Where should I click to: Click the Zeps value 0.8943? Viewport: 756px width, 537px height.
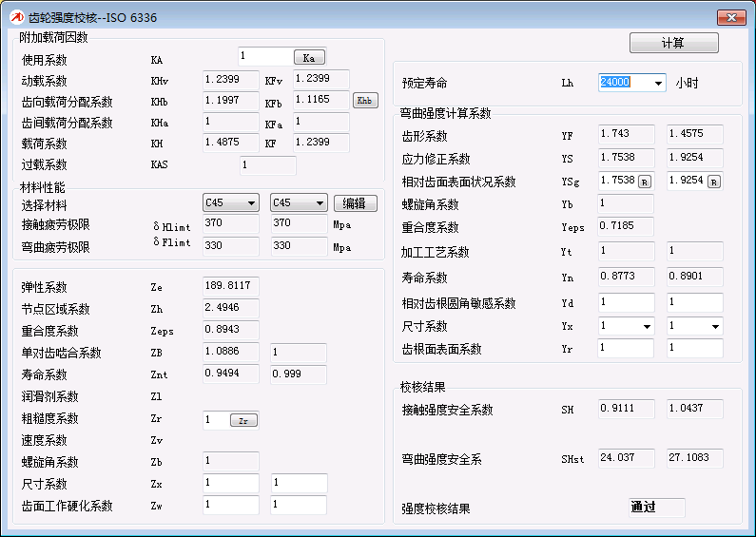tap(231, 330)
